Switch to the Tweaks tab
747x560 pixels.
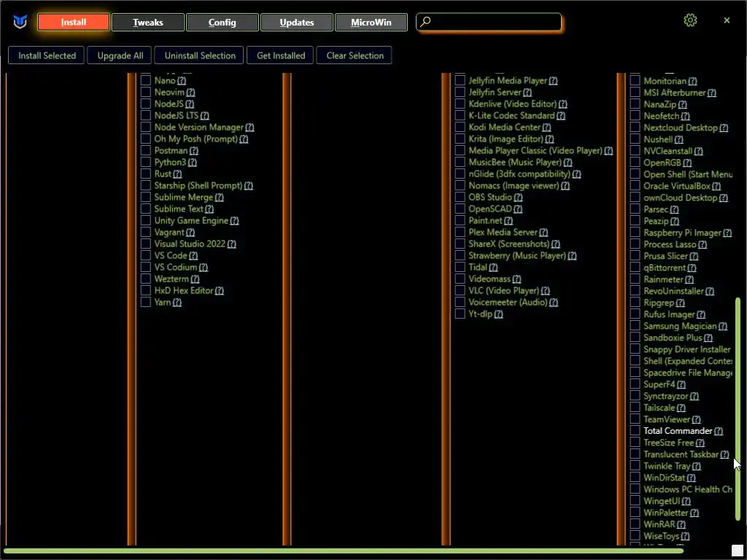point(147,23)
